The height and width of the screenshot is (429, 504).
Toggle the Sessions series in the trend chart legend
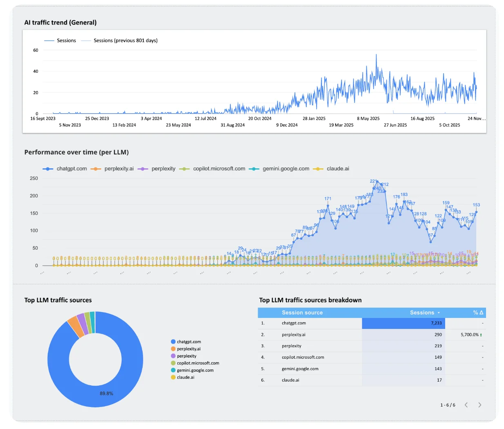point(66,40)
